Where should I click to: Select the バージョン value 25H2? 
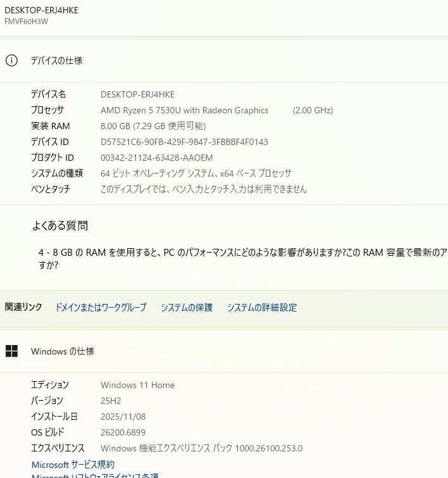[111, 401]
